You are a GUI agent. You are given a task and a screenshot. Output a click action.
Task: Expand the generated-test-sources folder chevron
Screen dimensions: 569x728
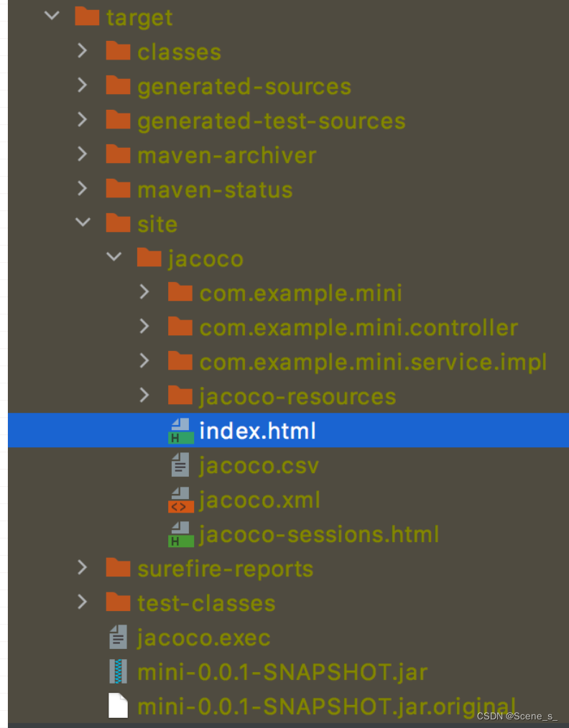(x=83, y=119)
